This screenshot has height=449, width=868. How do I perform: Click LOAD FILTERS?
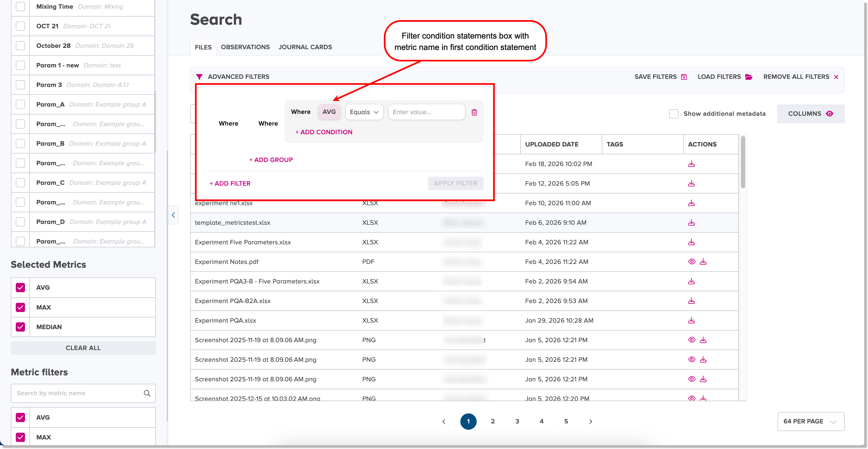(725, 77)
